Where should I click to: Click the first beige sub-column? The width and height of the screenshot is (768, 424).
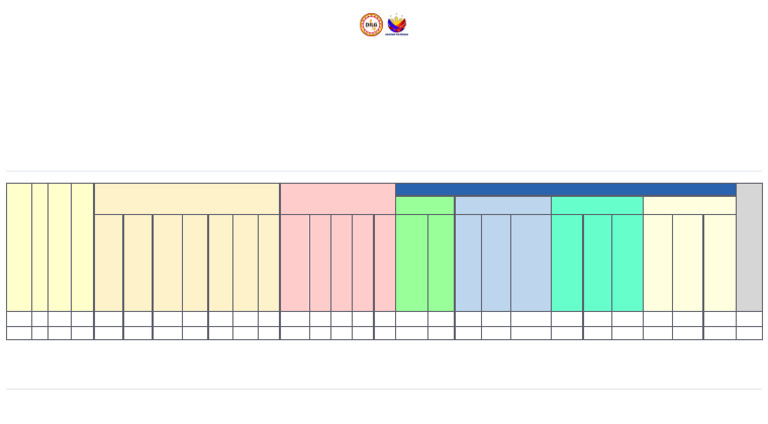tap(108, 263)
